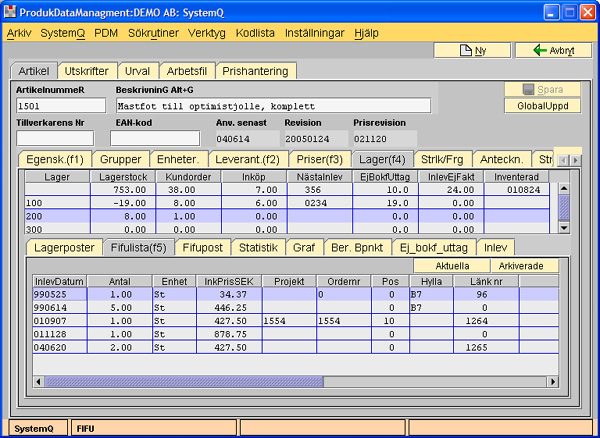Image resolution: width=600 pixels, height=438 pixels.
Task: Select the Grupper tab
Action: tap(121, 159)
